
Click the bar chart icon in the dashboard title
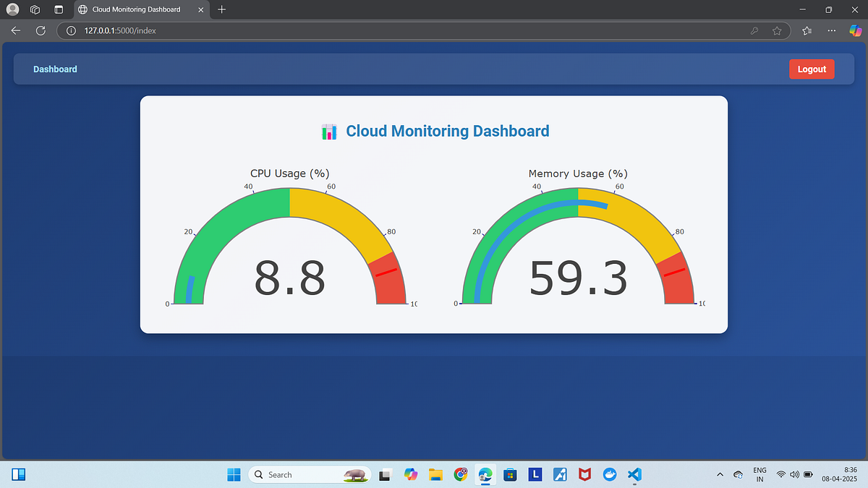329,132
